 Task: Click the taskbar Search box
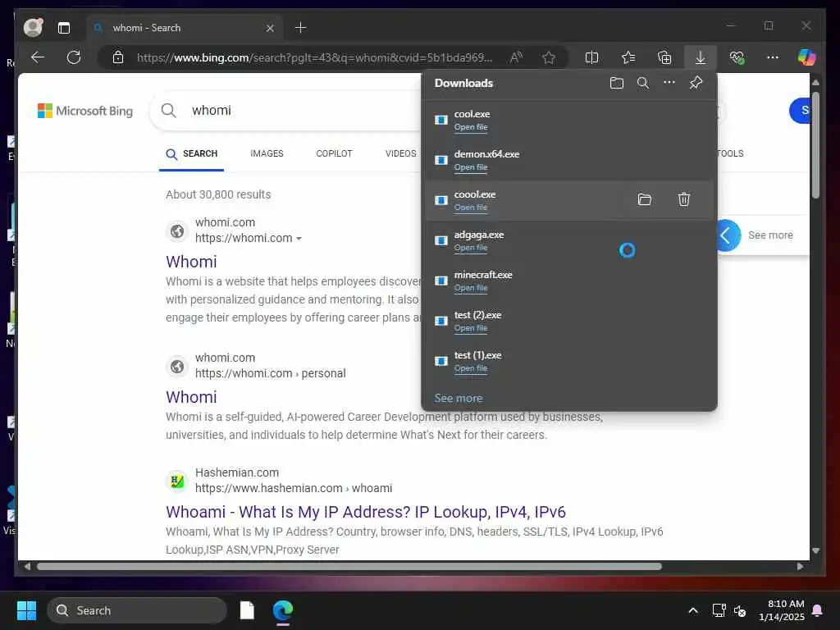pos(137,610)
